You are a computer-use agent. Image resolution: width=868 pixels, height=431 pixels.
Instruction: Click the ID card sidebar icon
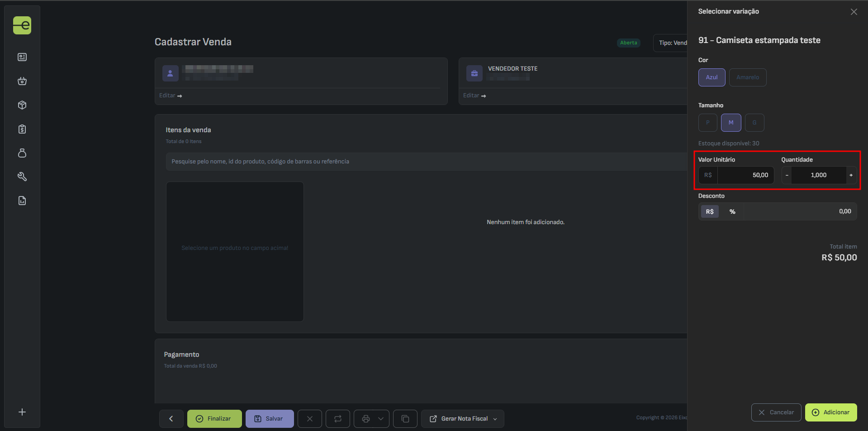tap(22, 57)
